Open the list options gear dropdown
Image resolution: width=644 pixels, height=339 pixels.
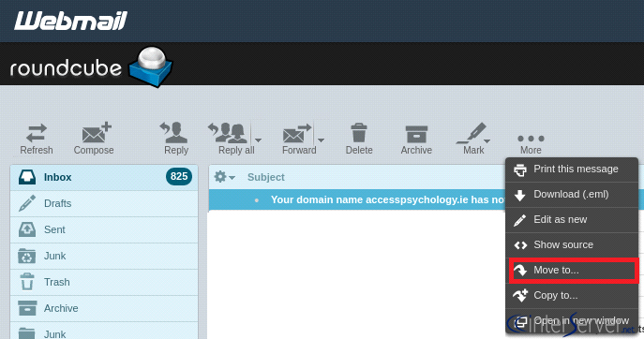224,177
